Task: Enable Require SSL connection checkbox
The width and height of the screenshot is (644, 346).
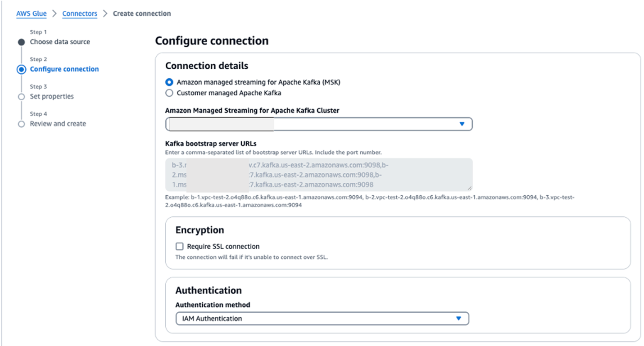Action: coord(180,247)
